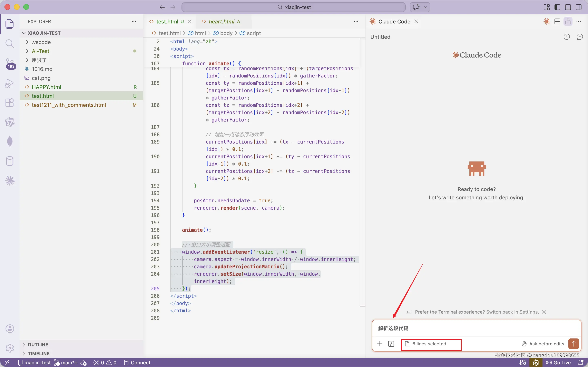
Task: Toggle primary sidebar visibility in title bar
Action: pyautogui.click(x=557, y=7)
